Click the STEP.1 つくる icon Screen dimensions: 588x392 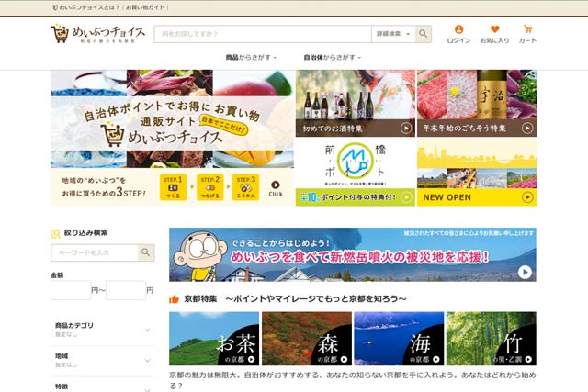173,187
